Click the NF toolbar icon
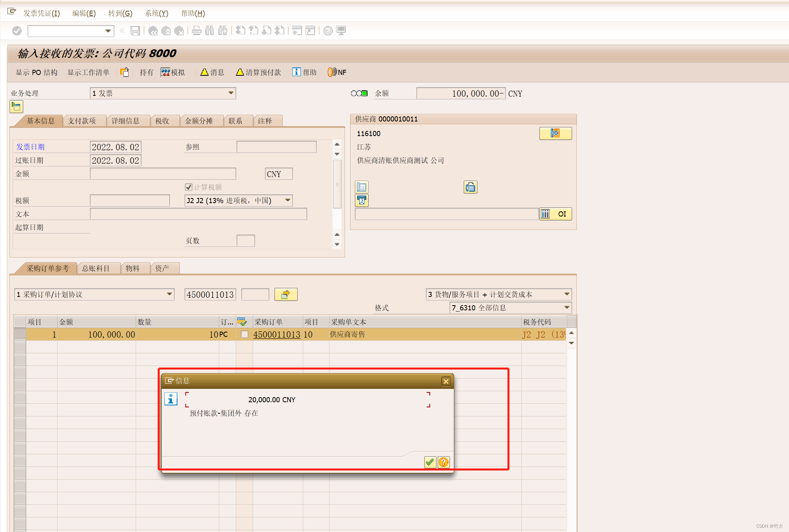Viewport: 789px width, 532px height. 337,72
